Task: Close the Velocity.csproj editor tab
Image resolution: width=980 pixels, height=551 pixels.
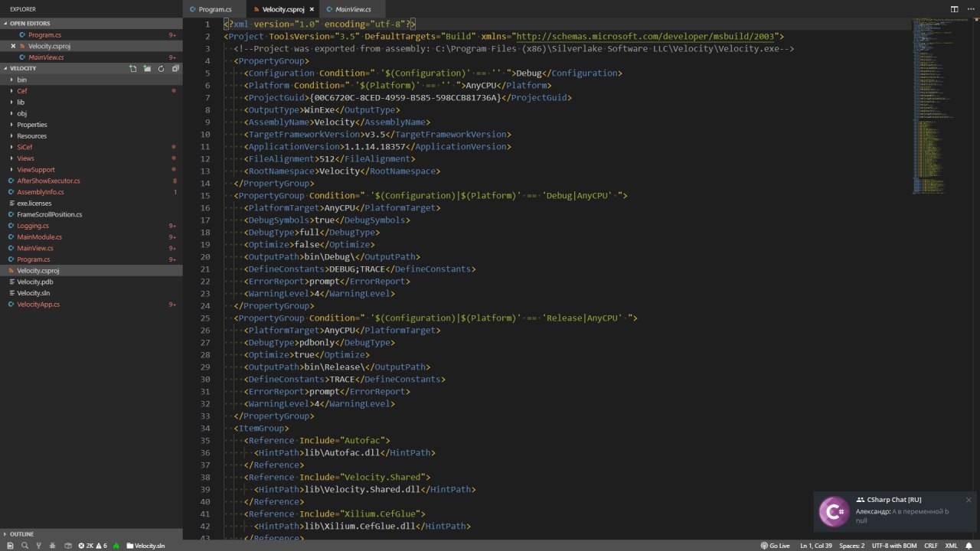Action: pos(311,9)
